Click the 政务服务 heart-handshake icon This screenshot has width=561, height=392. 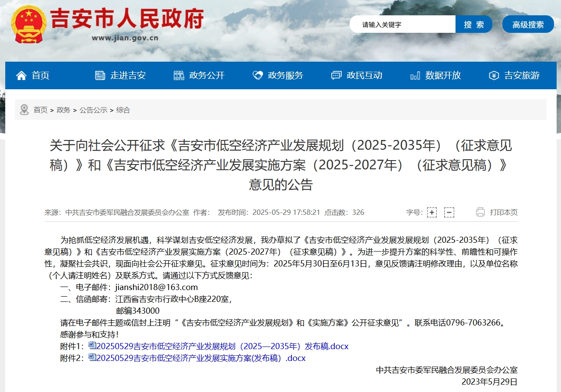258,76
